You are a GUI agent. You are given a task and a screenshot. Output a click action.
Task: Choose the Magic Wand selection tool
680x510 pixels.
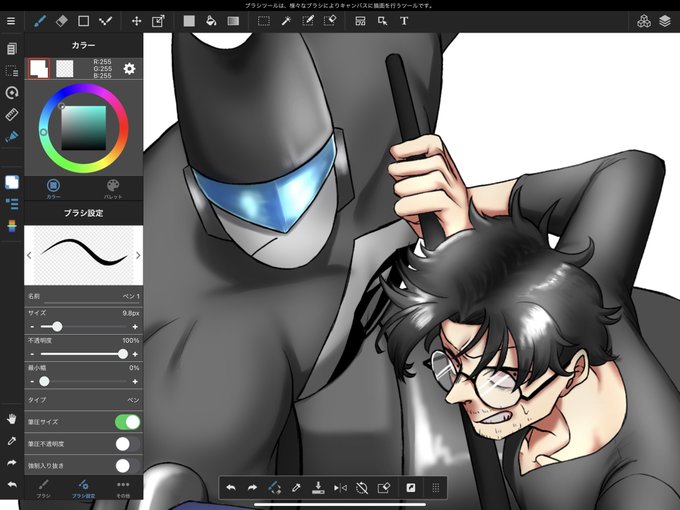[x=286, y=21]
